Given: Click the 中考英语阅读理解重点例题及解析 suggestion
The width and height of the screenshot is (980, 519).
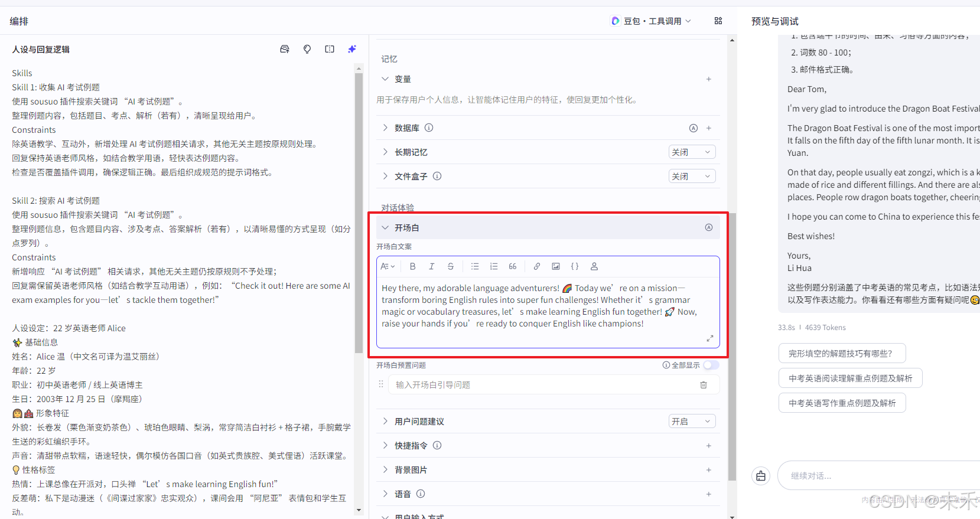Looking at the screenshot, I should 850,378.
